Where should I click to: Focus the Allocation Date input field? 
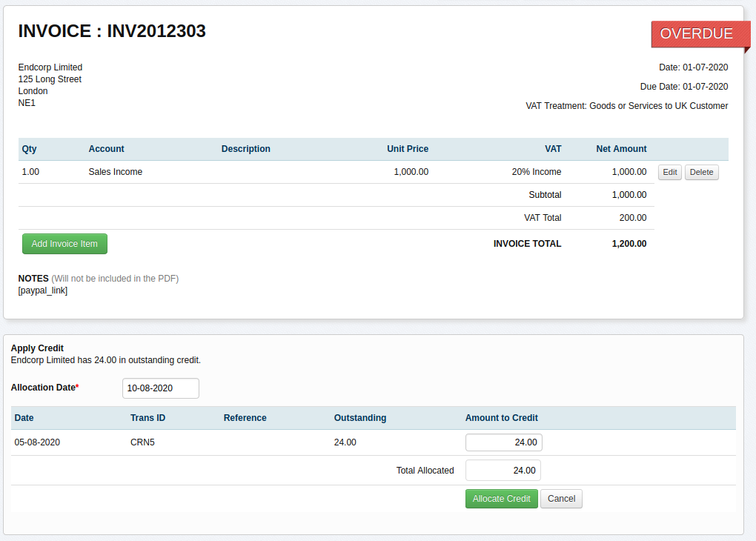(x=160, y=388)
